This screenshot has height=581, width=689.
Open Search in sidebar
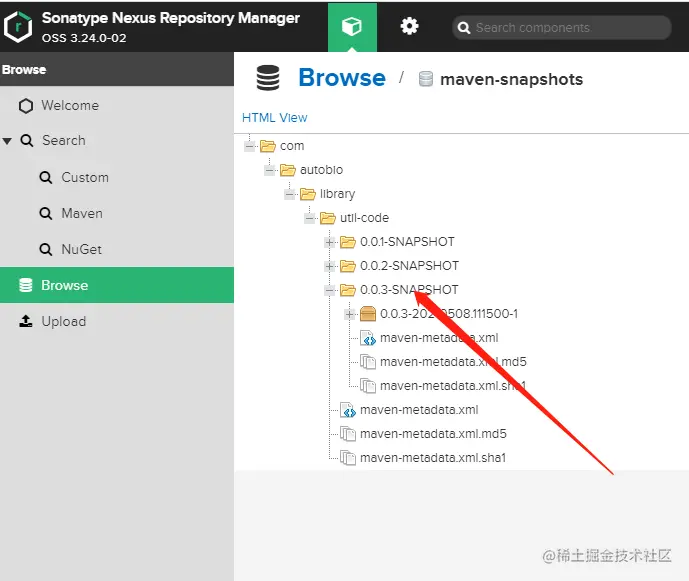pyautogui.click(x=64, y=141)
